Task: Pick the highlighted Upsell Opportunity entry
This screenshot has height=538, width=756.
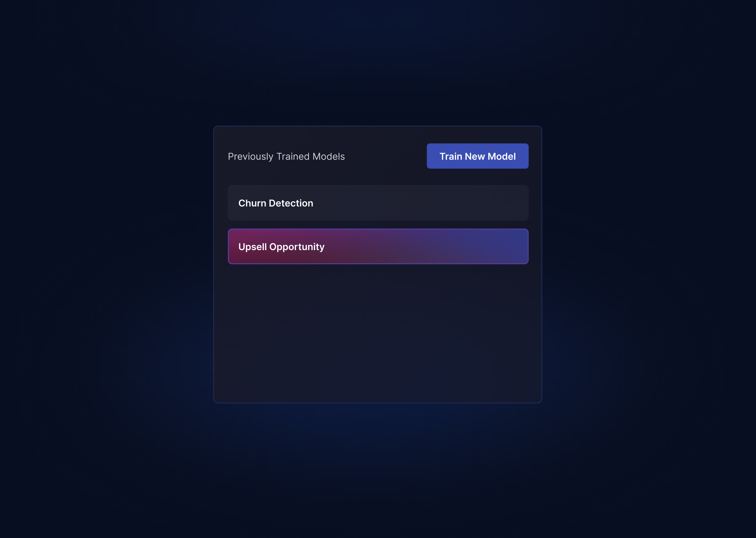Action: [378, 246]
